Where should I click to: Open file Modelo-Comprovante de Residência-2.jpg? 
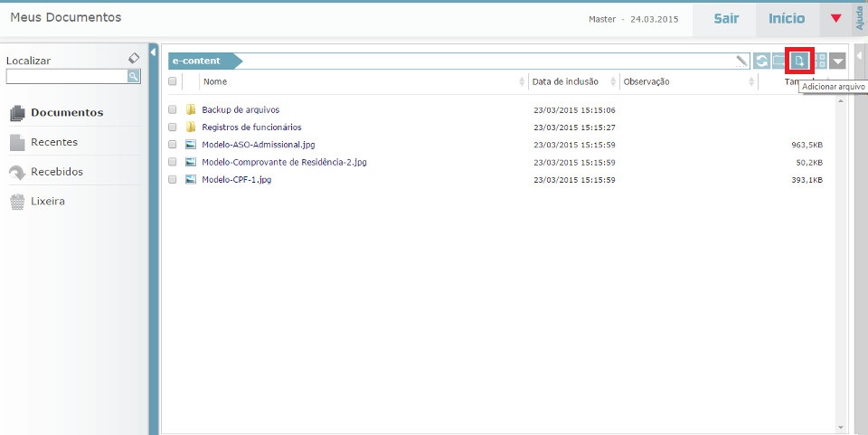click(284, 162)
